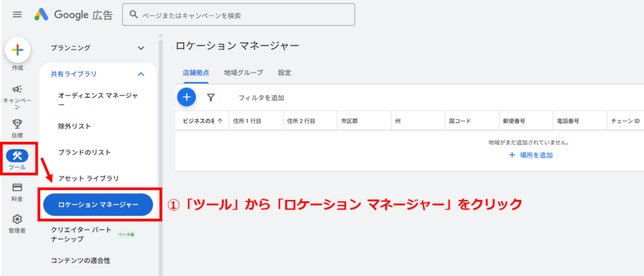Open the 設定 tab
The image size is (644, 276).
pyautogui.click(x=285, y=73)
